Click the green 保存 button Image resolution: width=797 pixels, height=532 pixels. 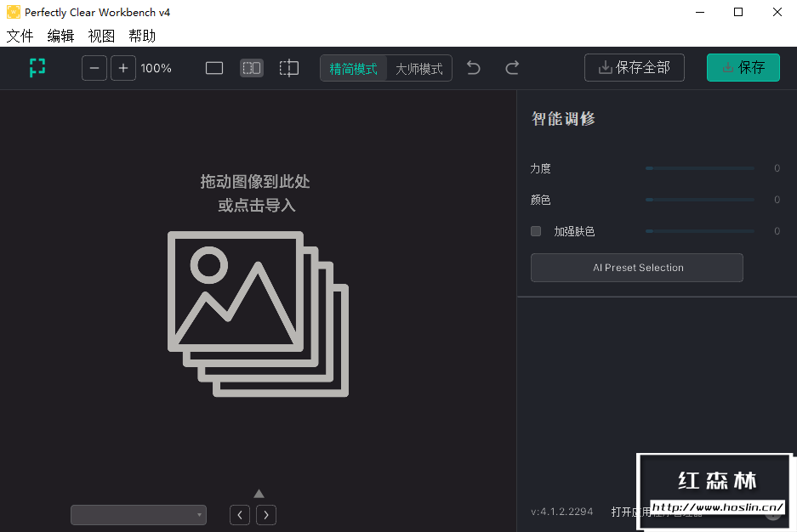(743, 67)
